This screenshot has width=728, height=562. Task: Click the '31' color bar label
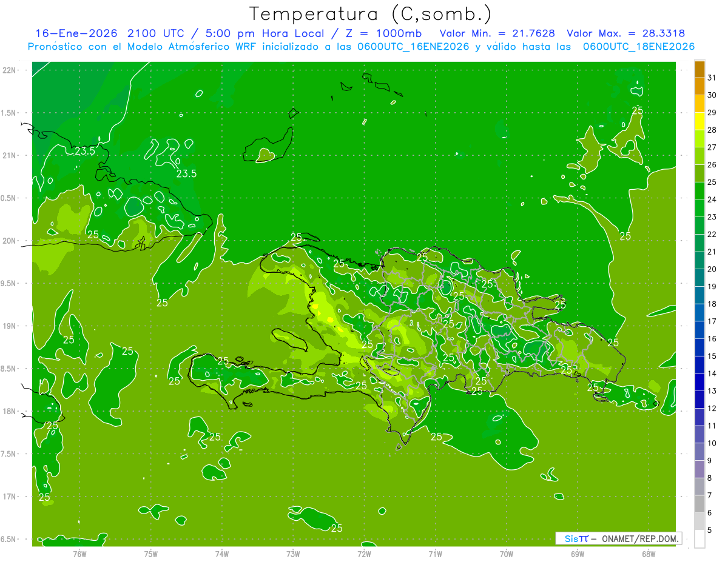click(712, 78)
